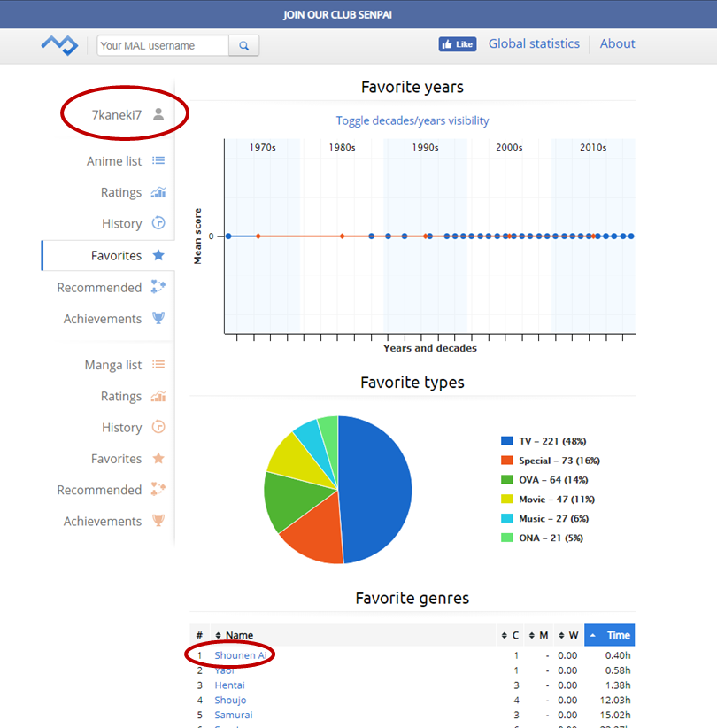Open the Manga list section
Viewport: 717px width, 728px height.
(x=112, y=365)
